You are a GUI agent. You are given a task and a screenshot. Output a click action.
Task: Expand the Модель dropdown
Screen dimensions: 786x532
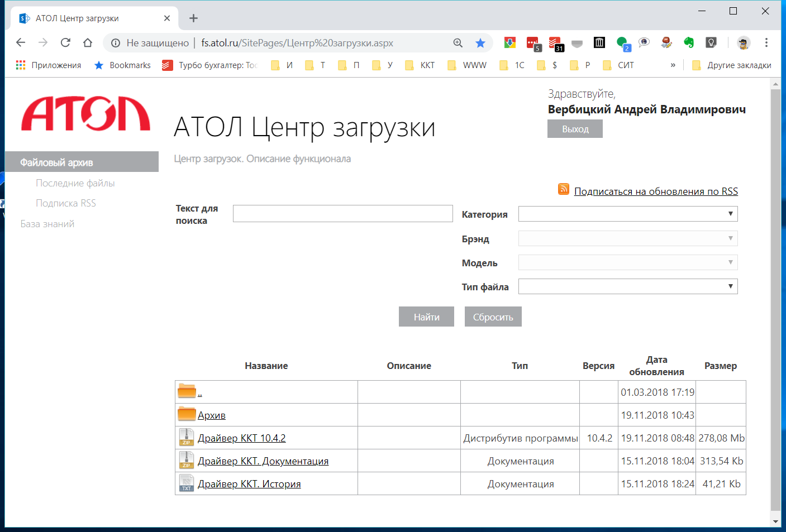(x=628, y=262)
